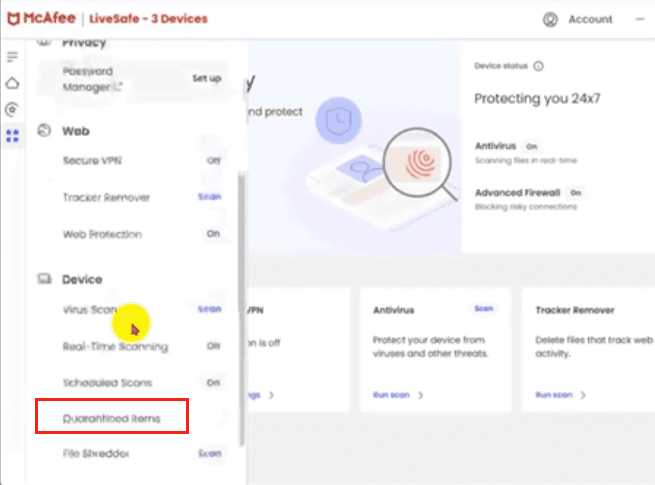Click the Device status info icon
655x485 pixels.
(x=538, y=66)
